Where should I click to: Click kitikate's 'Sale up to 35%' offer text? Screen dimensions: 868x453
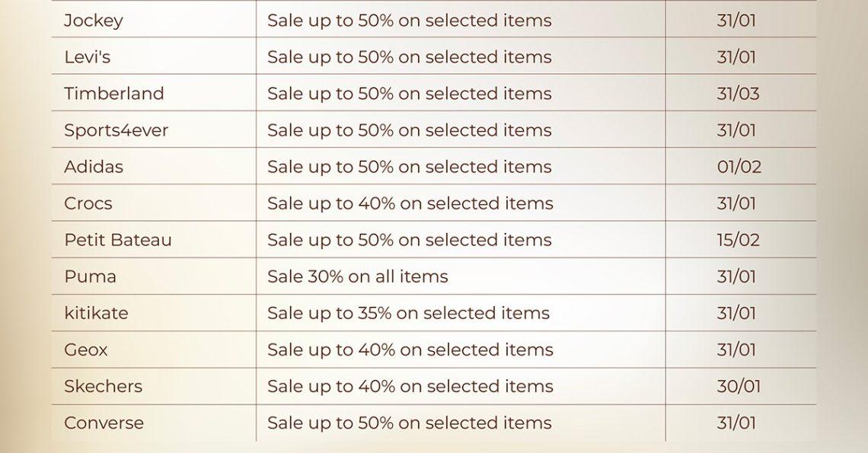click(408, 313)
